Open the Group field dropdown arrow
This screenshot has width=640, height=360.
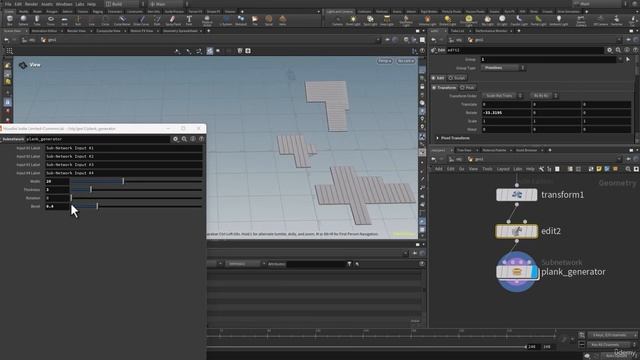(620, 60)
